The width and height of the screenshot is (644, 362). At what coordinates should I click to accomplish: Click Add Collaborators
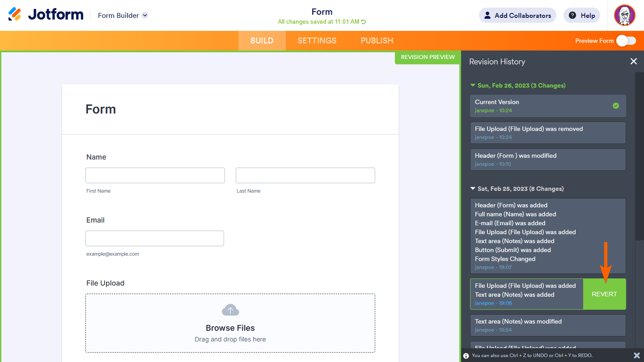click(x=517, y=15)
